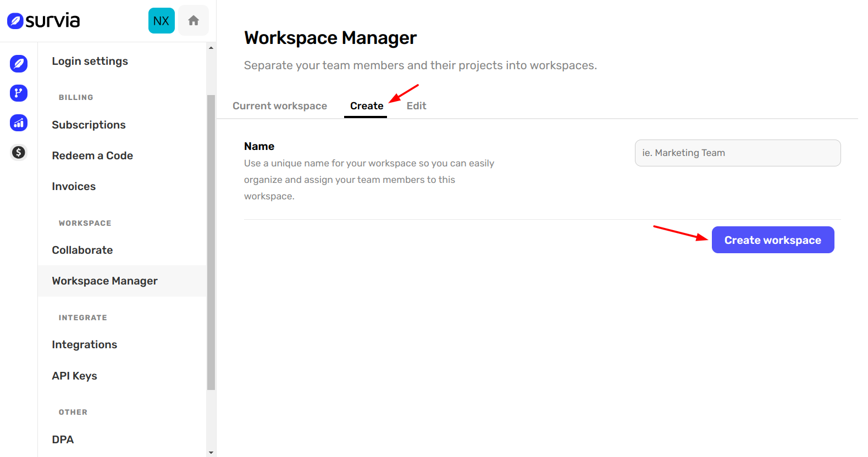Open Login settings in the sidebar
Viewport: 868px width, 457px height.
90,61
